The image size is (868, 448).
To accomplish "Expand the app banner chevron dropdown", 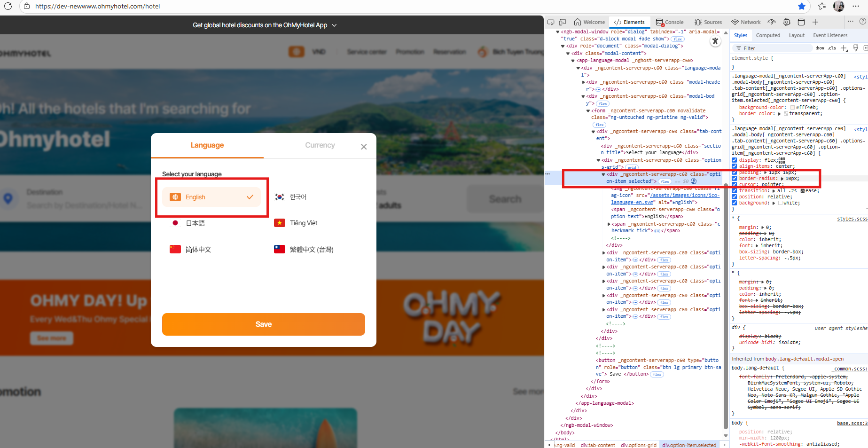I will click(334, 25).
